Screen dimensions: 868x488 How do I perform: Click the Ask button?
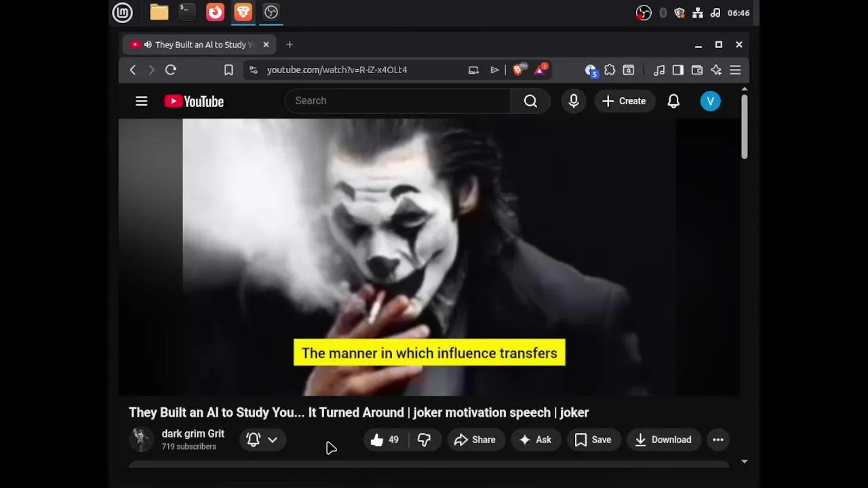536,440
